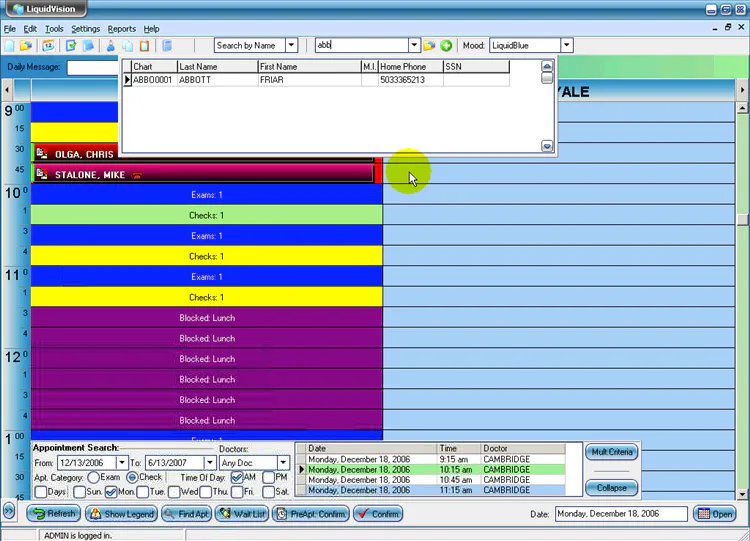This screenshot has height=541, width=750.
Task: Click the Confirm button
Action: point(378,514)
